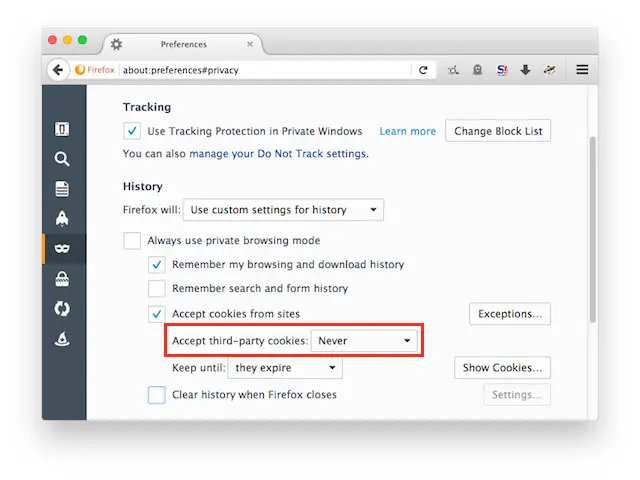Click the Downloads arrow toolbar icon
640x480 pixels.
click(x=525, y=70)
